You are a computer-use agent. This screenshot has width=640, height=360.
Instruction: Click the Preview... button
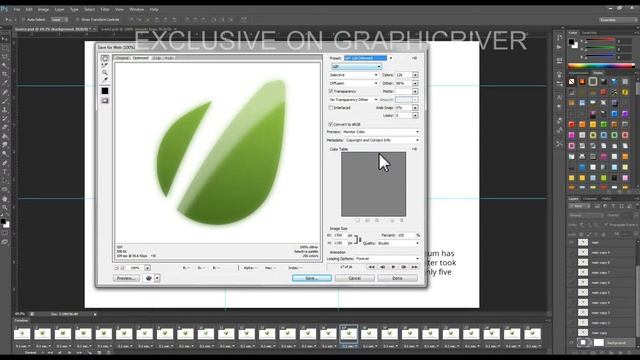pos(126,278)
